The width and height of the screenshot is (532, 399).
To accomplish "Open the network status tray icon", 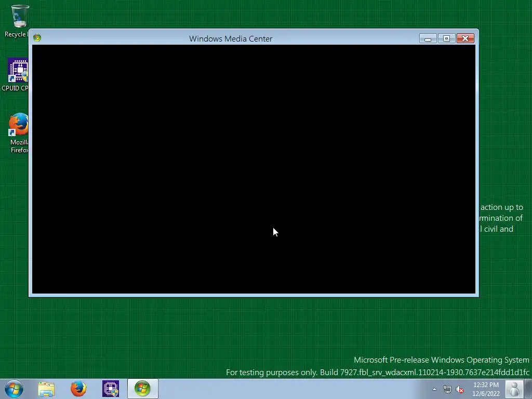I will click(447, 389).
